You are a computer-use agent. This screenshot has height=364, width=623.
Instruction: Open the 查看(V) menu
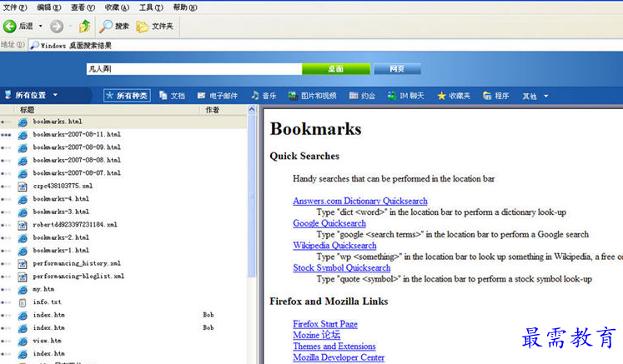tap(83, 7)
